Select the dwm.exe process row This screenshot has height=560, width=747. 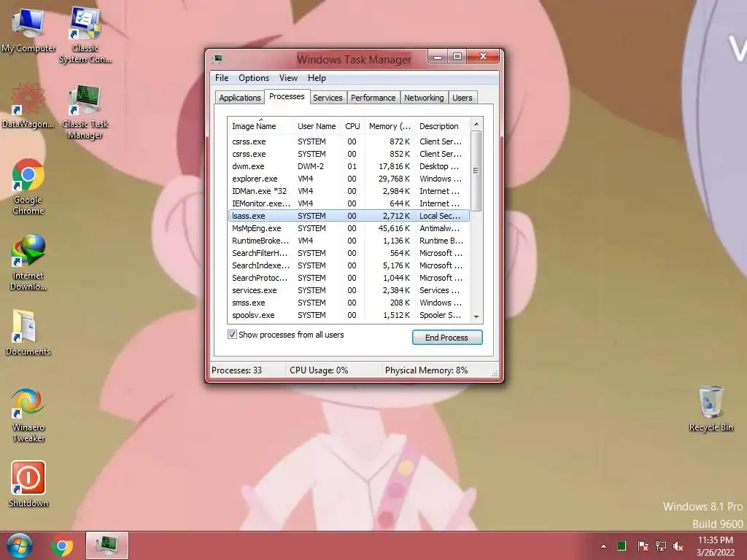point(349,166)
